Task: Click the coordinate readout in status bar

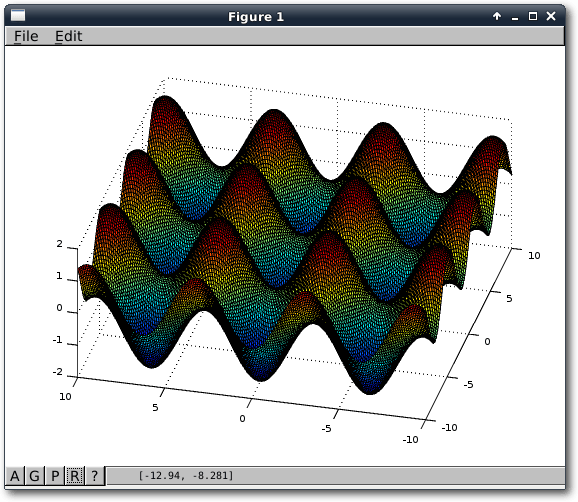Action: (186, 475)
